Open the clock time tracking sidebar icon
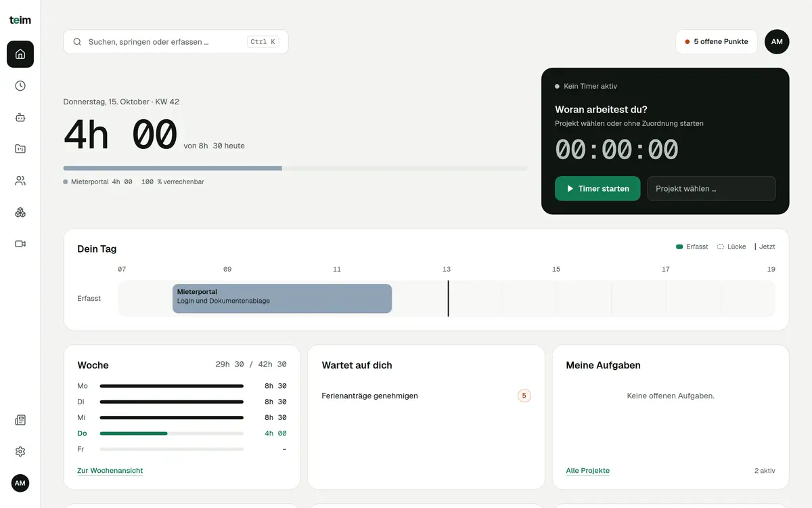Viewport: 812px width, 508px height. tap(20, 86)
